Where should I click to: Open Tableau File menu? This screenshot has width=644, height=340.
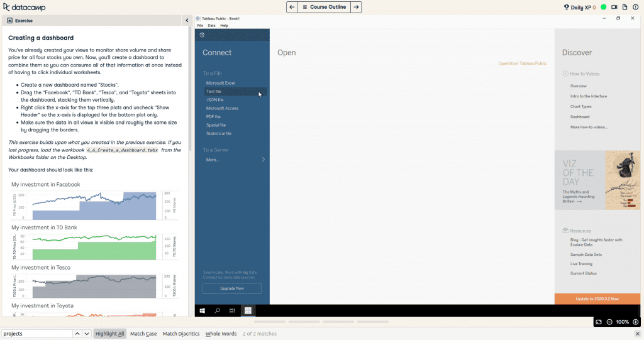pos(200,26)
